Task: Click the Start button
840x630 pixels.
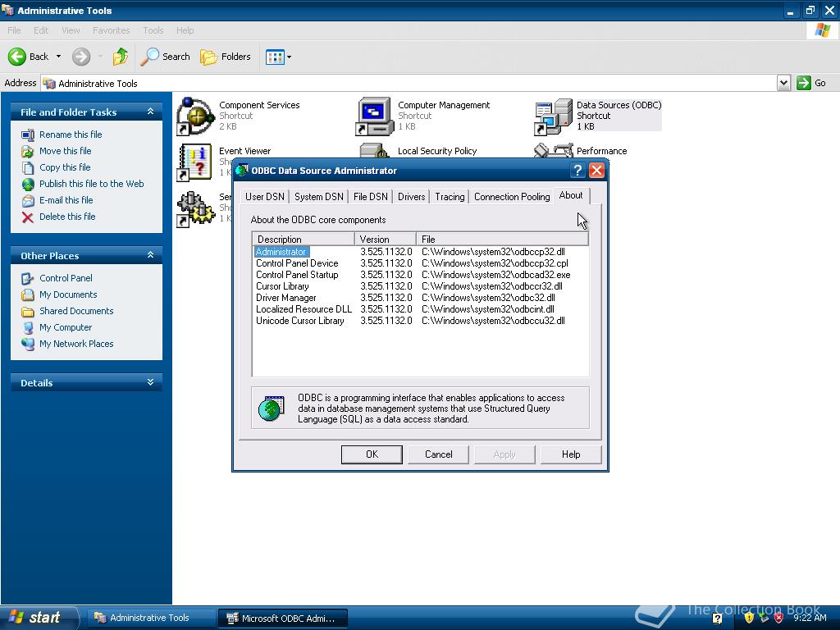Action: pos(38,618)
